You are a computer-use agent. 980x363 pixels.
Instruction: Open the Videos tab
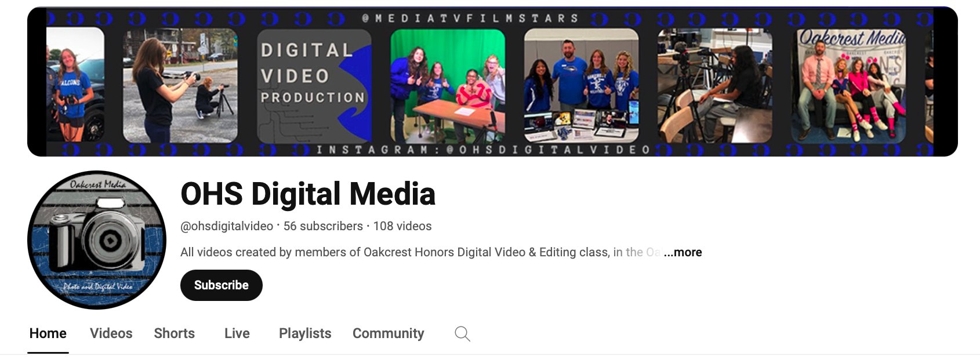click(x=111, y=333)
